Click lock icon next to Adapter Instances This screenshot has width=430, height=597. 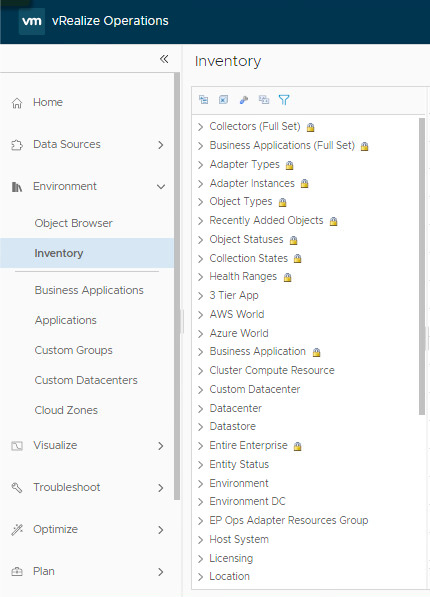pos(304,184)
